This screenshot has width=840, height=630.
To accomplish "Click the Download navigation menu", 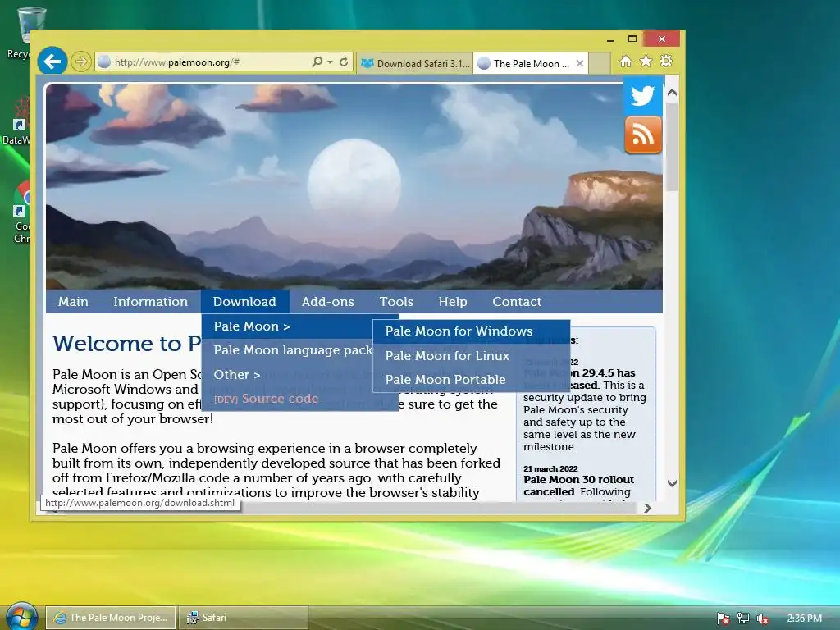I will (x=244, y=302).
